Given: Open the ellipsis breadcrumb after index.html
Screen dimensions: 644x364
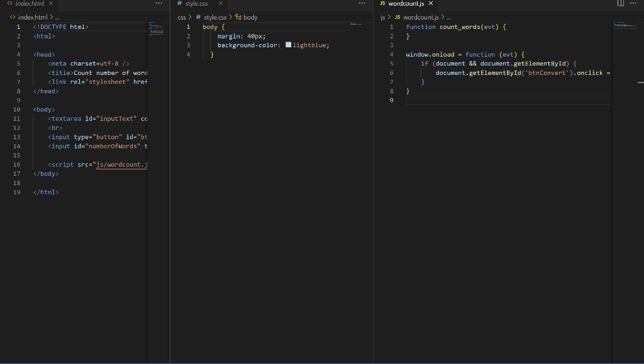Looking at the screenshot, I should point(57,17).
